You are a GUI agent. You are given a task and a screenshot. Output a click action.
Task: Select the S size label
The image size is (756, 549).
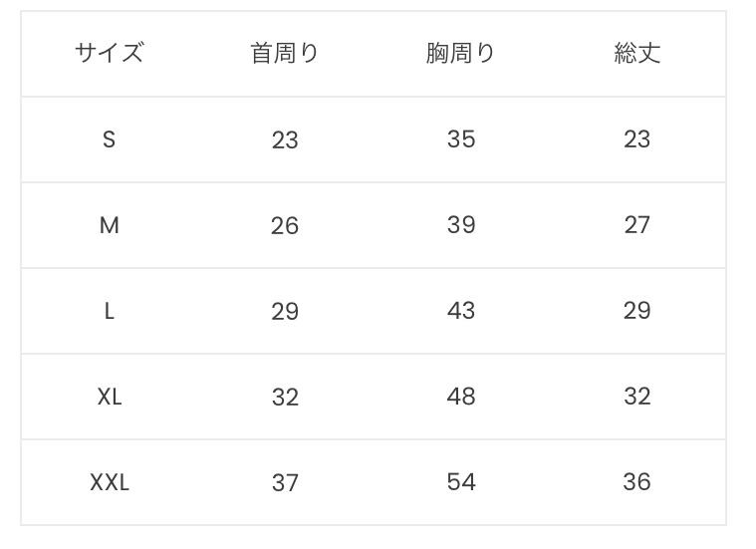[110, 139]
